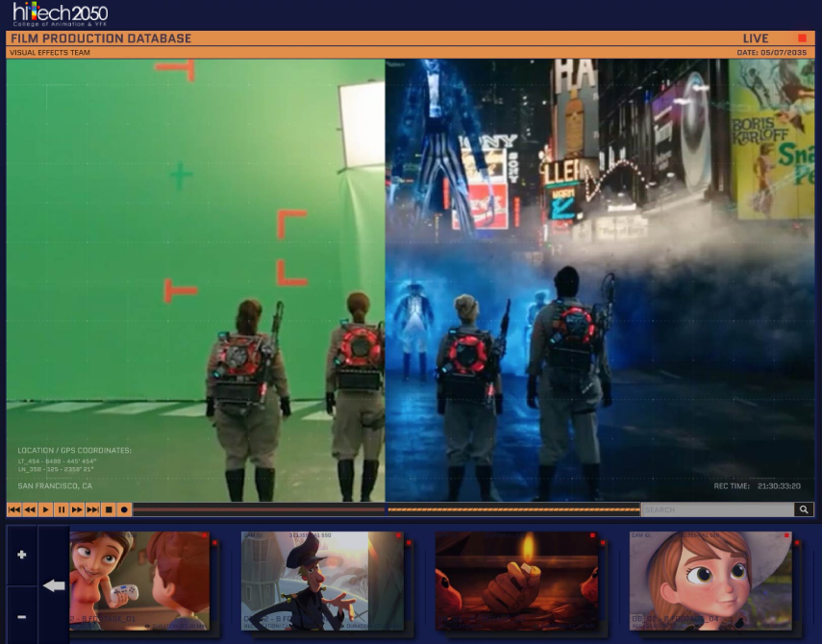The height and width of the screenshot is (644, 822).
Task: Fast forward with double-right-arrow button
Action: (x=77, y=509)
